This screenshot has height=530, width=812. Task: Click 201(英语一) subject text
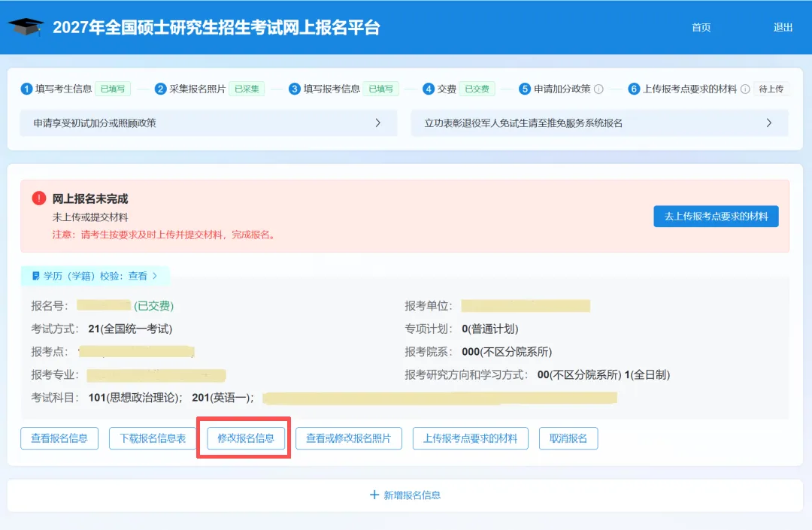(x=223, y=398)
